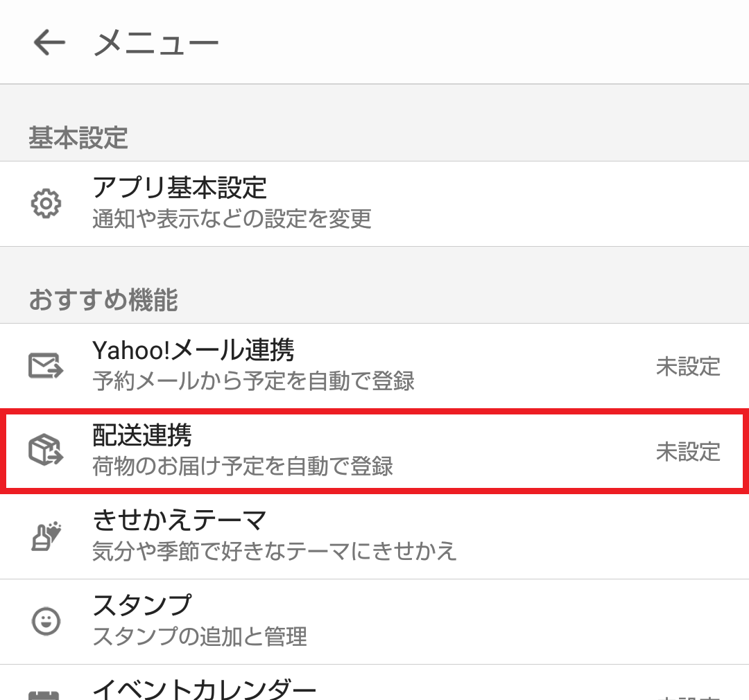Screen dimensions: 749x700
Task: Open きせかえテーマ option
Action: pyautogui.click(x=180, y=520)
